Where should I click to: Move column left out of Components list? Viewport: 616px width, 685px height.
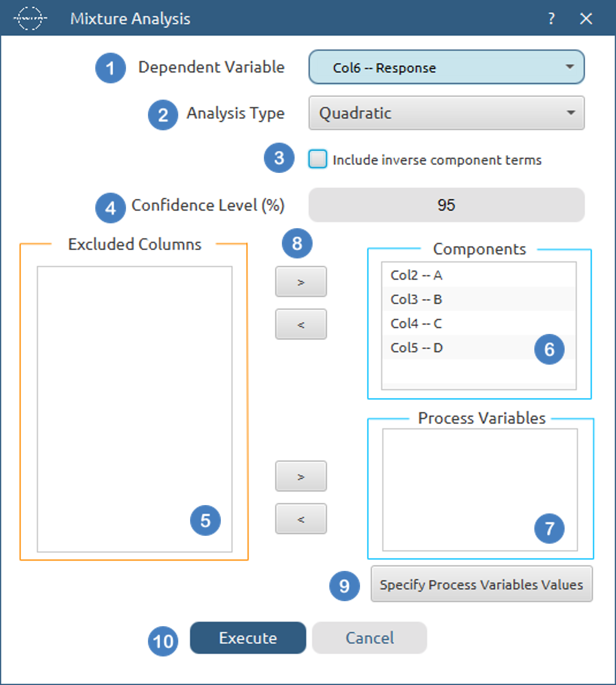[x=301, y=324]
